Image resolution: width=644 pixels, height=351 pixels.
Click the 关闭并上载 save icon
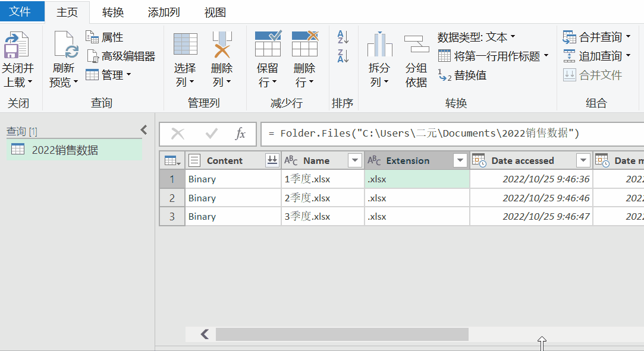tap(16, 45)
